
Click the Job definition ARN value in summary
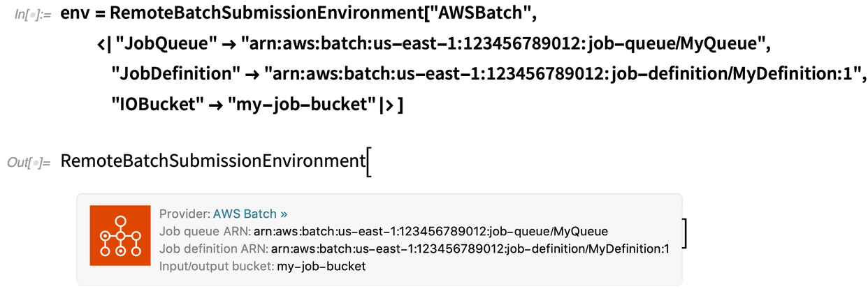pyautogui.click(x=470, y=249)
